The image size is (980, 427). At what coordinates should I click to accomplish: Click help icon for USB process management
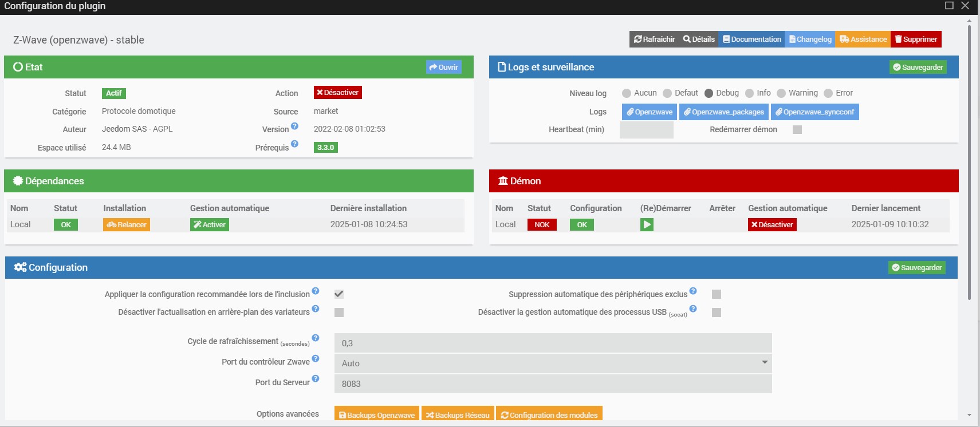coord(693,309)
